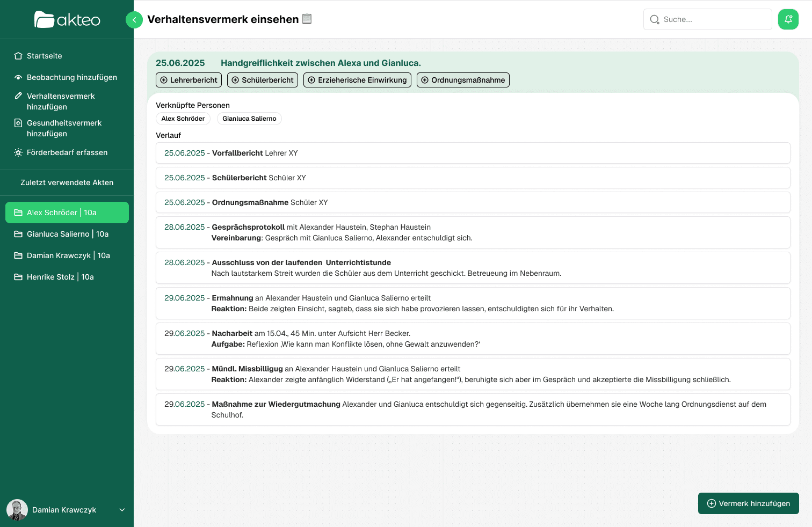Click Vermerk hinzufügen button

click(x=749, y=503)
